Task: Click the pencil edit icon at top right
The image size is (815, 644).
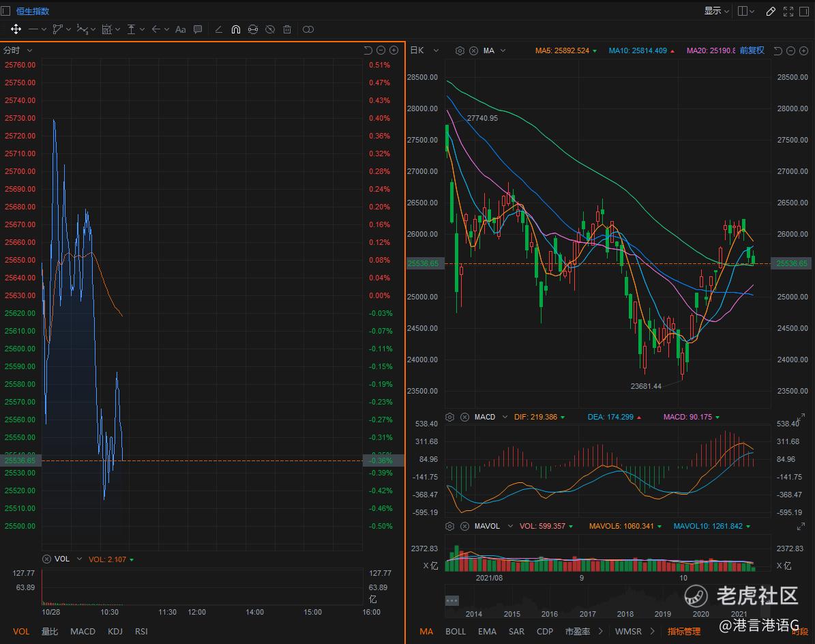Action: pos(771,11)
